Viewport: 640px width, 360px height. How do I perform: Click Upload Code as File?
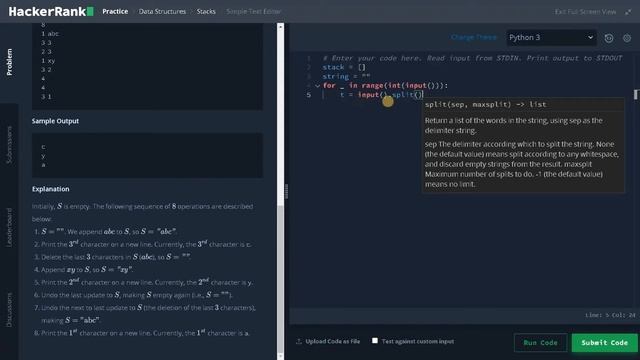[333, 341]
